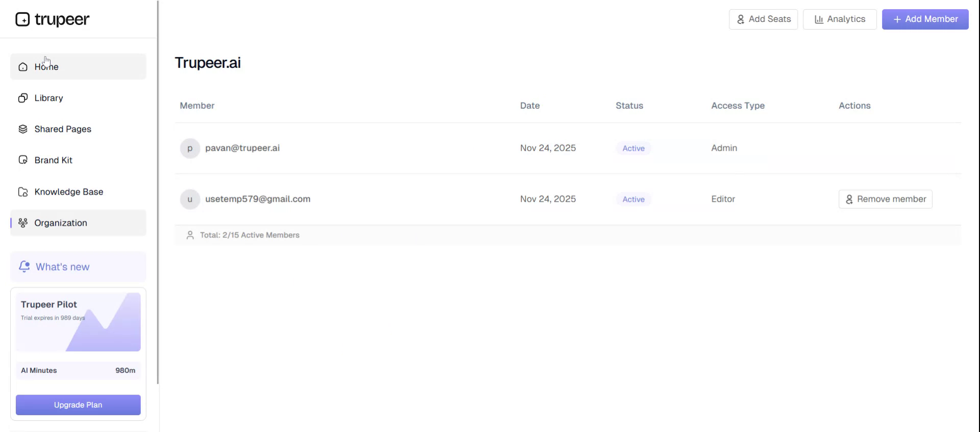
Task: Click the avatar for pavan@trupeer.ai
Action: 190,148
